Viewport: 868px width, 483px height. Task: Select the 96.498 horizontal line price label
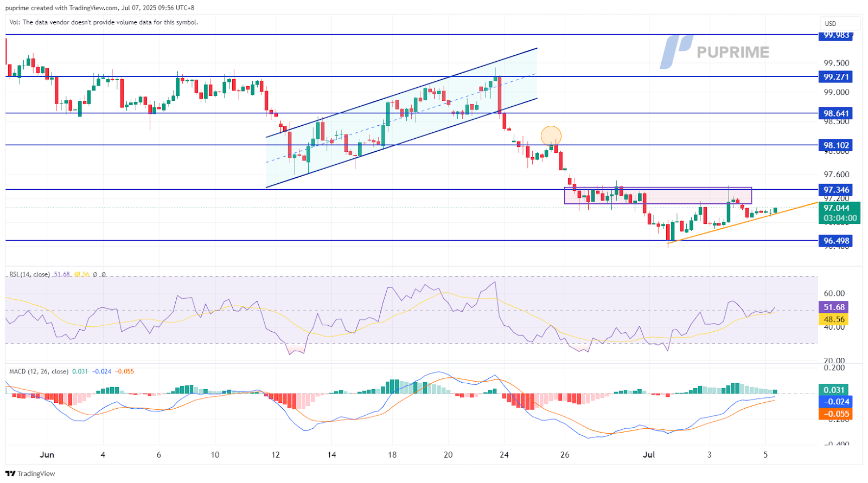pyautogui.click(x=835, y=241)
